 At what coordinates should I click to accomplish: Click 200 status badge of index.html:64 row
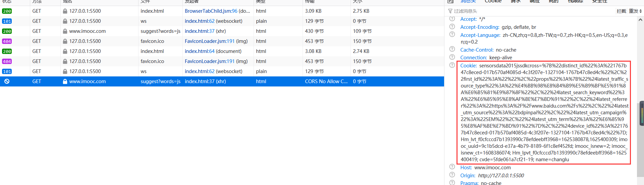point(7,51)
